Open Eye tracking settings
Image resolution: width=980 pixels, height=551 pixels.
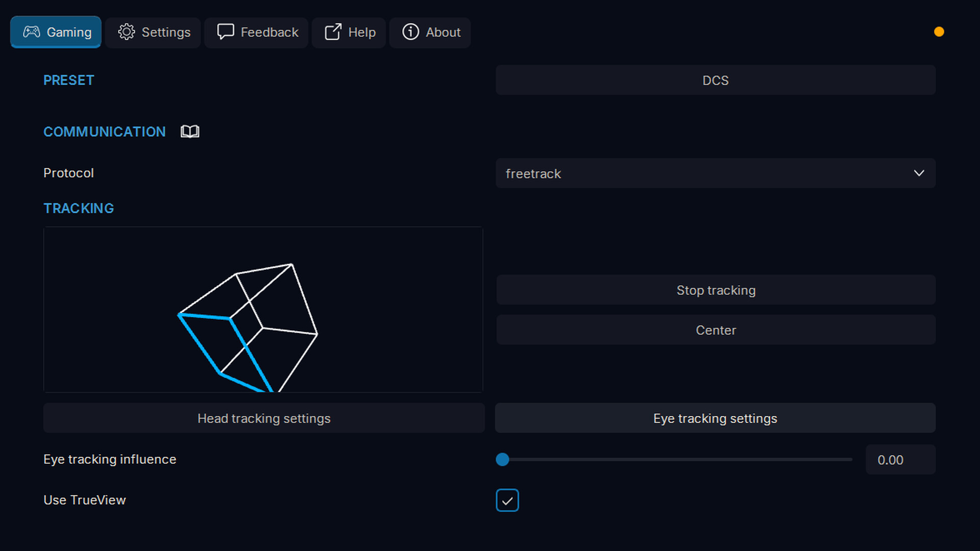(x=715, y=418)
